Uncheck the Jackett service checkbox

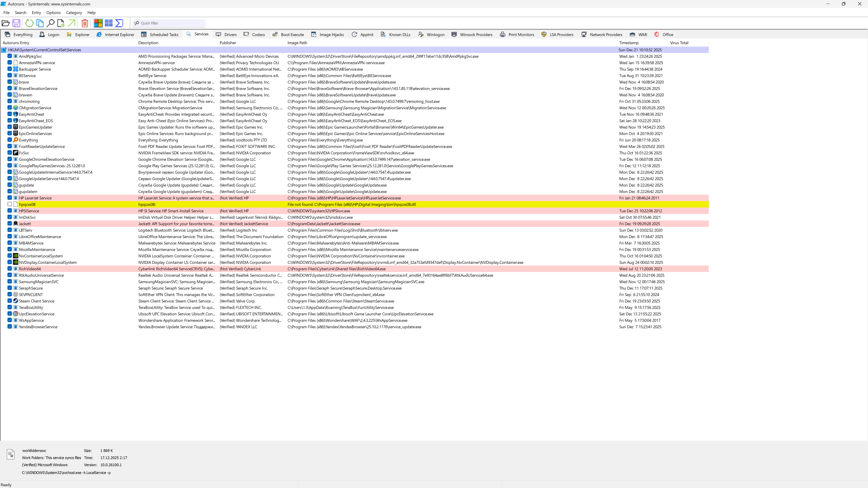[10, 224]
